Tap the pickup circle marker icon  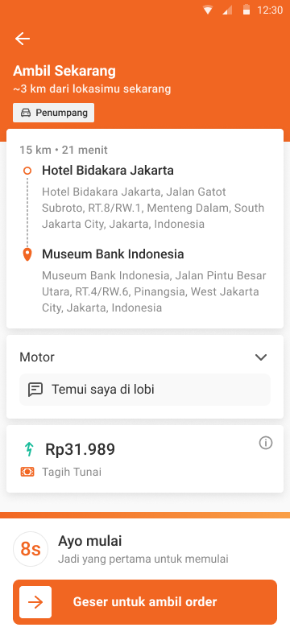[x=27, y=171]
